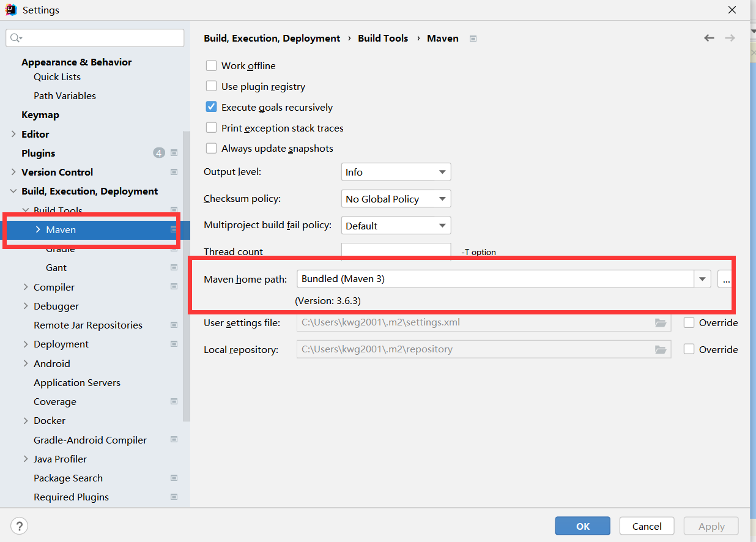Click project icon next to Maven breadcrumb
756x542 pixels.
473,38
